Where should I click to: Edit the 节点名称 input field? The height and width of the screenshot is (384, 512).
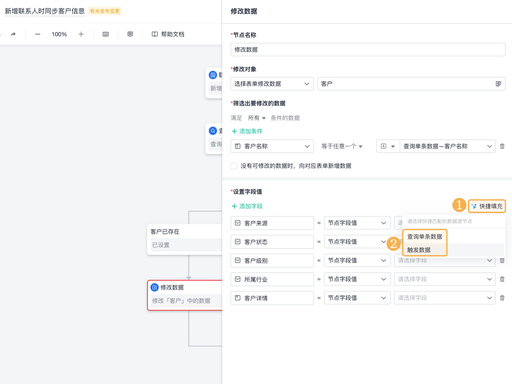(368, 50)
